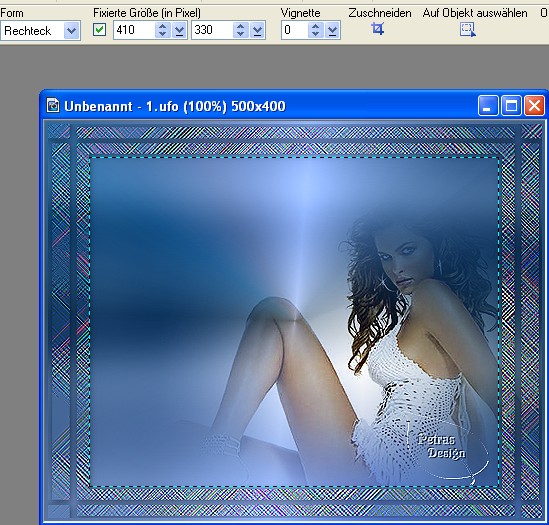Click the width field containing 410
Viewport: 549px width, 525px height.
pyautogui.click(x=134, y=30)
